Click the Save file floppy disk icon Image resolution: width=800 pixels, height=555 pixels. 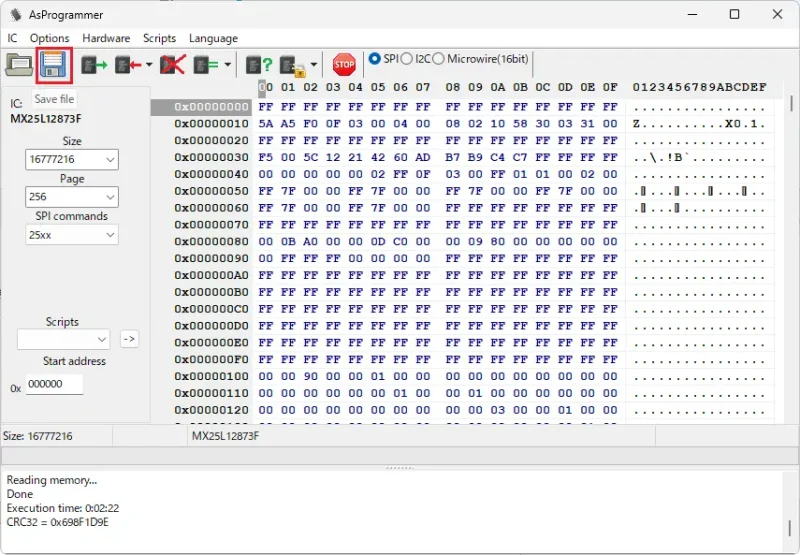(53, 65)
